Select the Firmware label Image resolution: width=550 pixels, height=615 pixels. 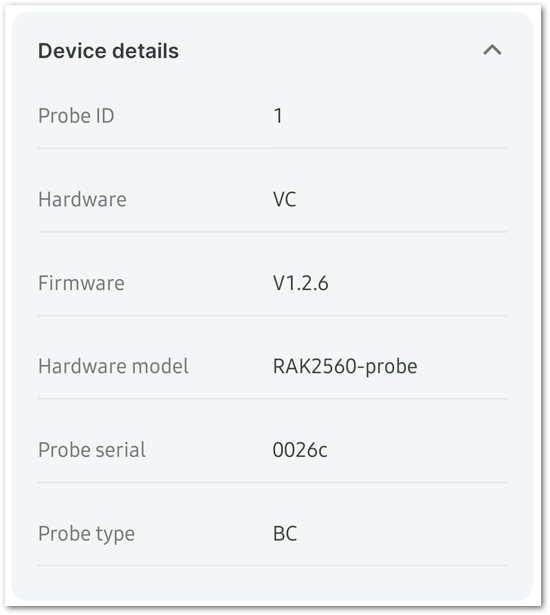[x=81, y=283]
